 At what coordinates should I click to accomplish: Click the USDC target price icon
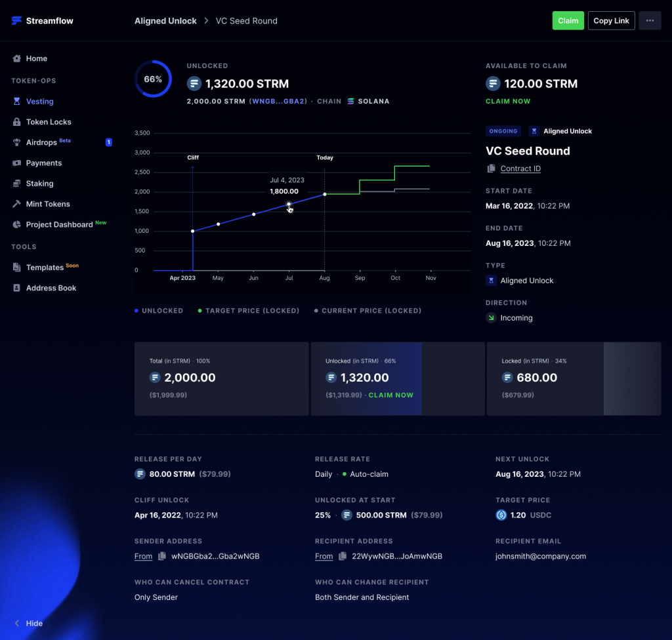[501, 515]
